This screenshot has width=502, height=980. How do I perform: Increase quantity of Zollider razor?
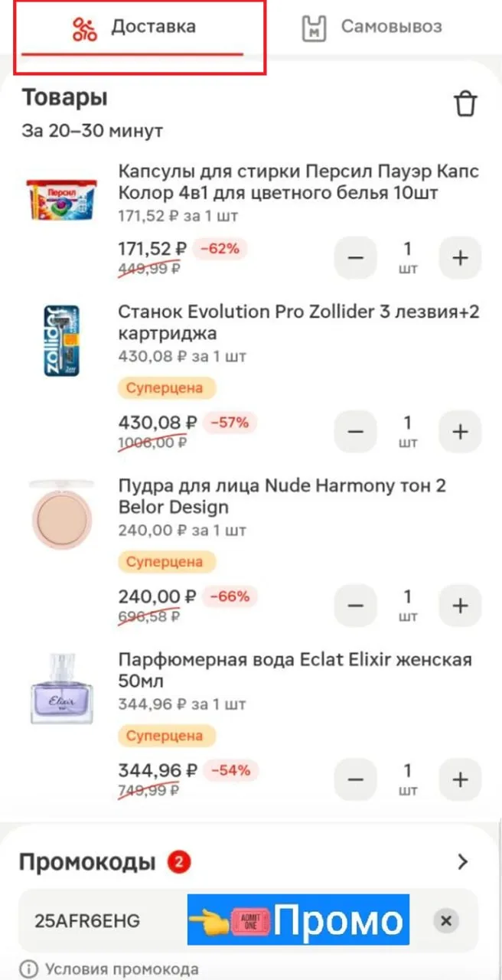pyautogui.click(x=460, y=432)
